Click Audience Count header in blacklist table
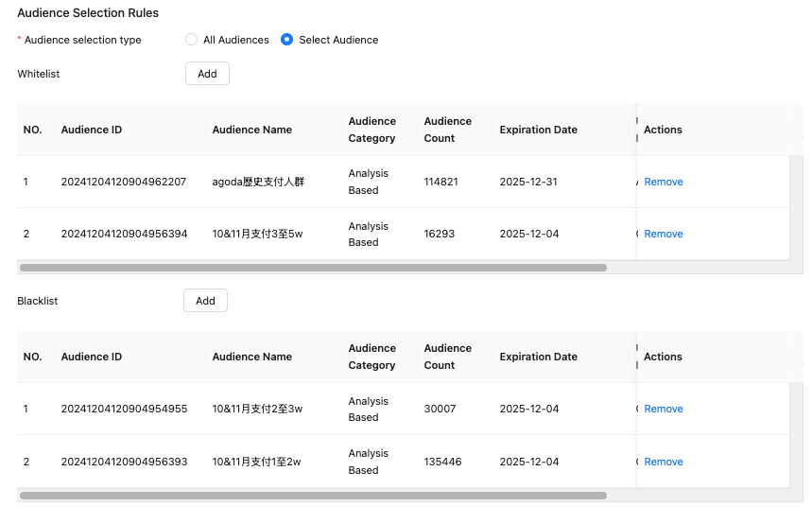This screenshot has height=524, width=812. [x=447, y=357]
